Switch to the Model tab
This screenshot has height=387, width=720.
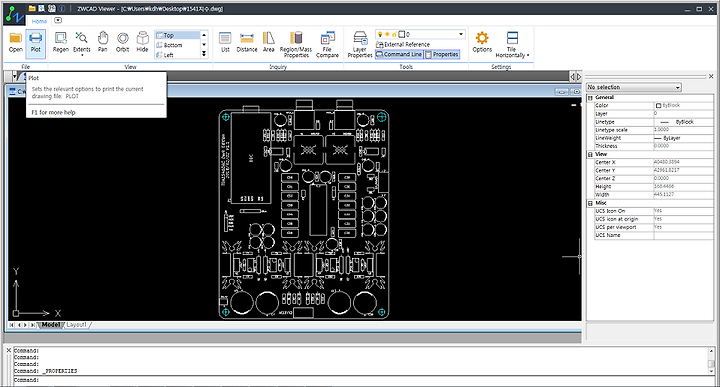(51, 325)
